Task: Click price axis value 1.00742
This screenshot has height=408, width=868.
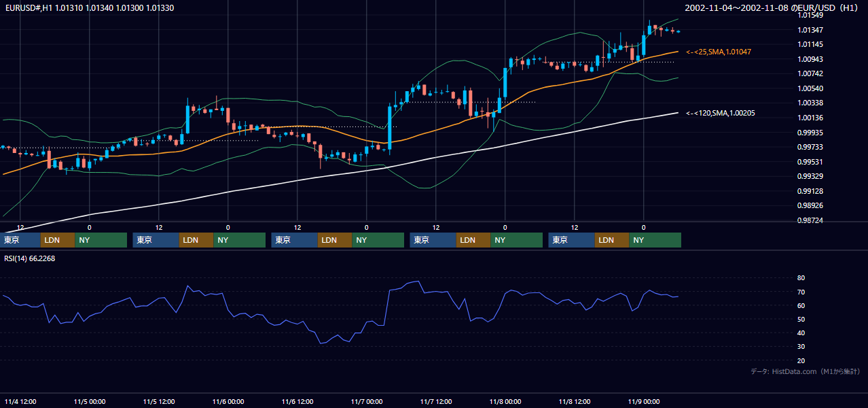Action: pyautogui.click(x=810, y=73)
